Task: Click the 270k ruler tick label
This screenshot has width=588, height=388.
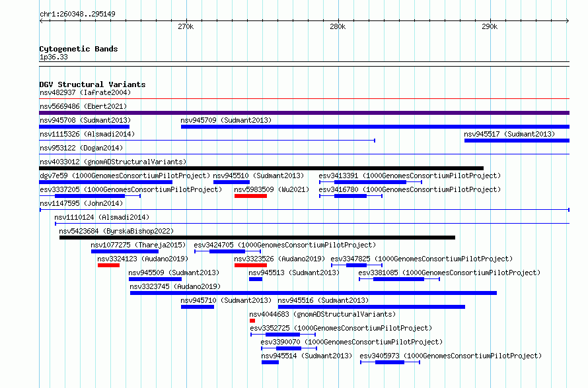Action: pyautogui.click(x=186, y=26)
